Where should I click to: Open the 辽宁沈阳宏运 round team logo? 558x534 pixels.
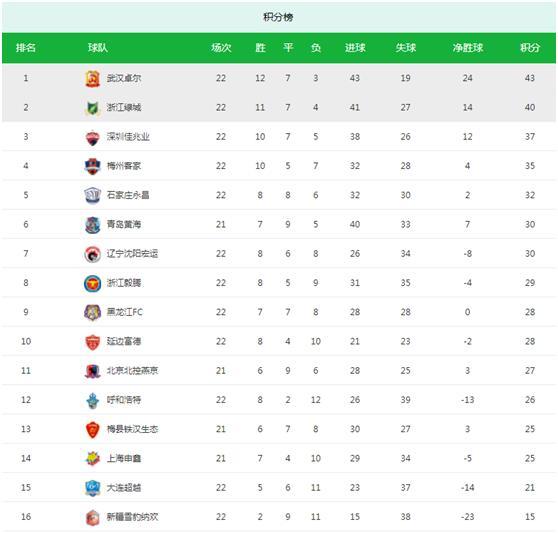(93, 254)
